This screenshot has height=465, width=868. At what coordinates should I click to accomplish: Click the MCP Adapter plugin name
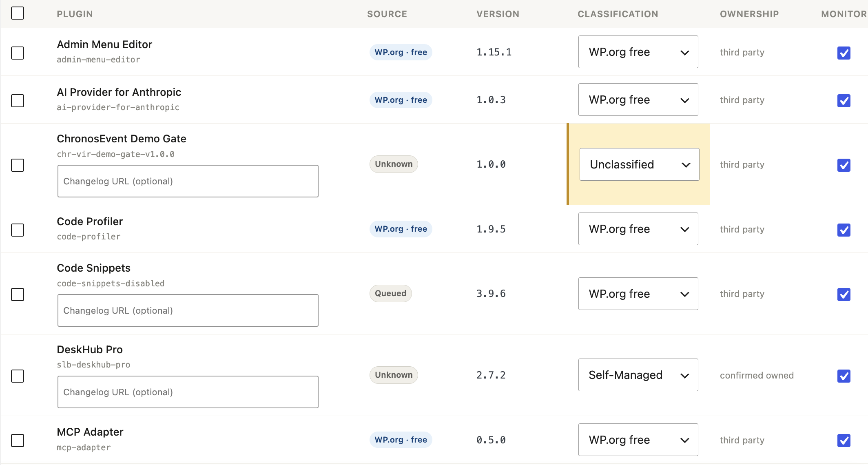[x=90, y=432]
